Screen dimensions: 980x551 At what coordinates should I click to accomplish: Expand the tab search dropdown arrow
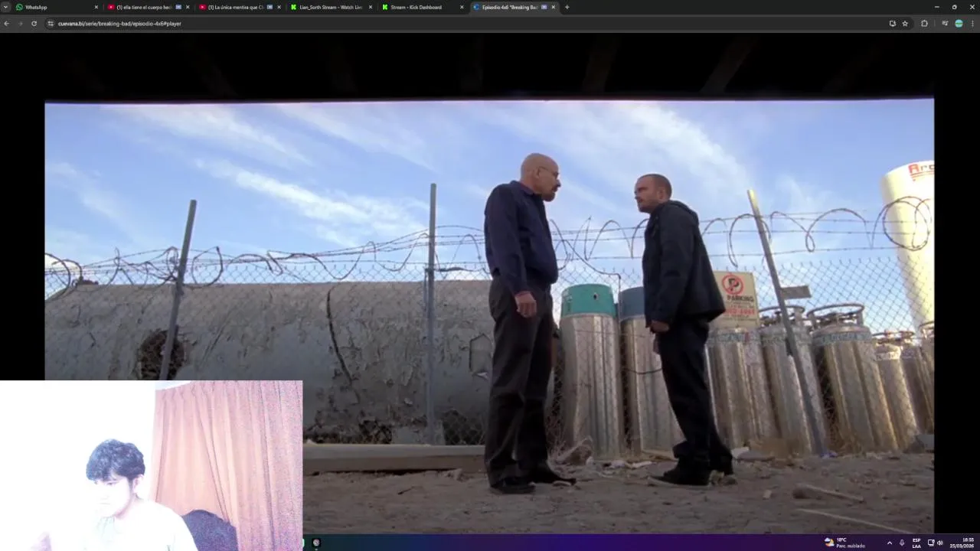point(5,7)
